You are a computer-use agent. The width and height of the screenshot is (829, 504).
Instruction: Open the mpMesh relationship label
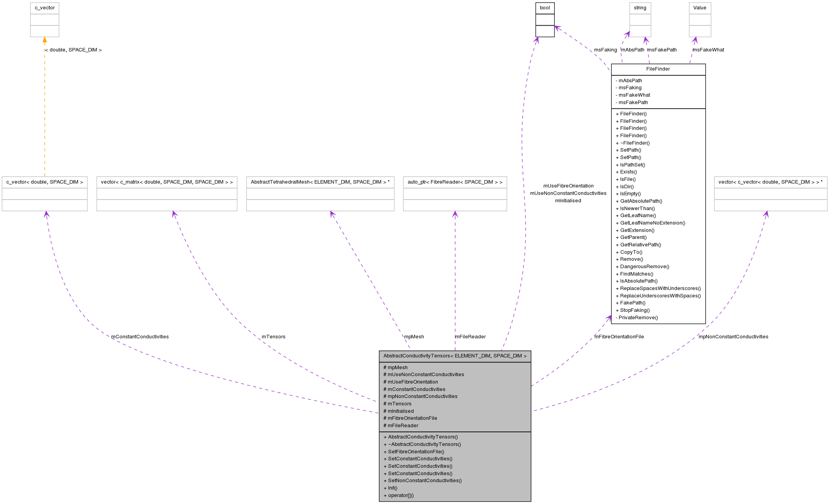coord(414,336)
